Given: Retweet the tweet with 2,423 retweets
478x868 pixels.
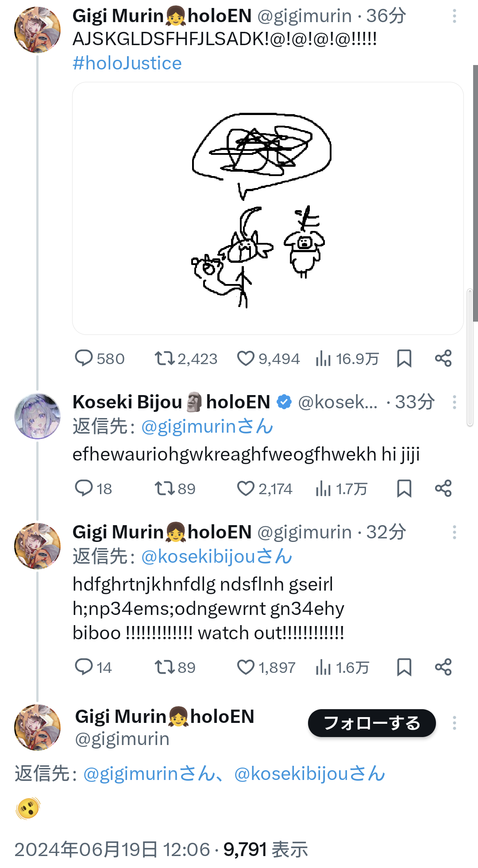Looking at the screenshot, I should (164, 358).
